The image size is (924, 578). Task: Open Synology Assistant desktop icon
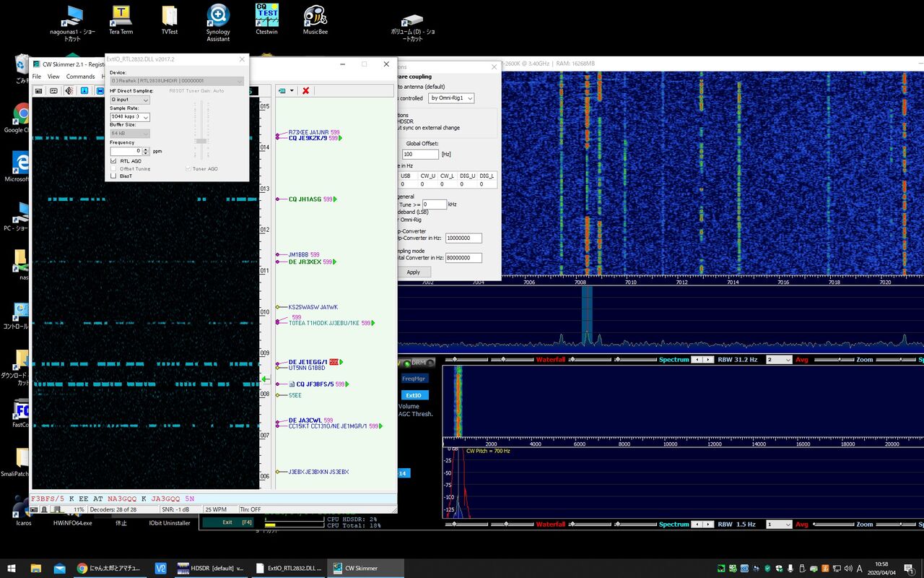coord(218,22)
